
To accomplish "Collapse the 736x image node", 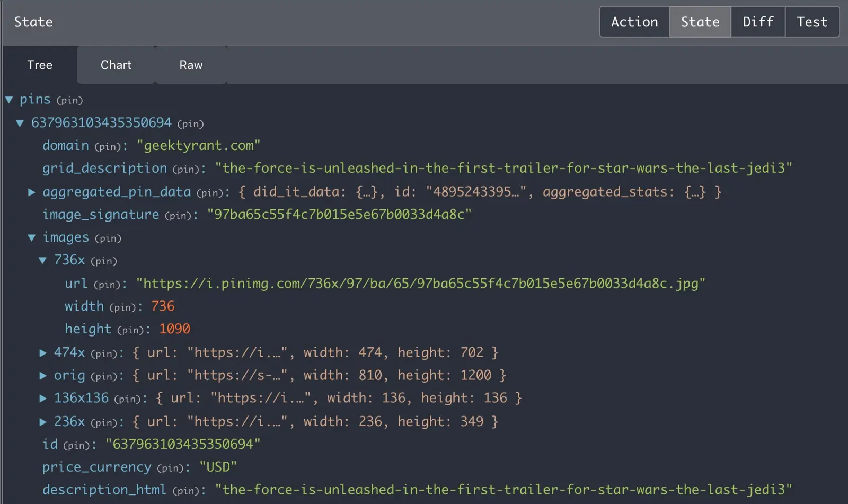I will 43,260.
